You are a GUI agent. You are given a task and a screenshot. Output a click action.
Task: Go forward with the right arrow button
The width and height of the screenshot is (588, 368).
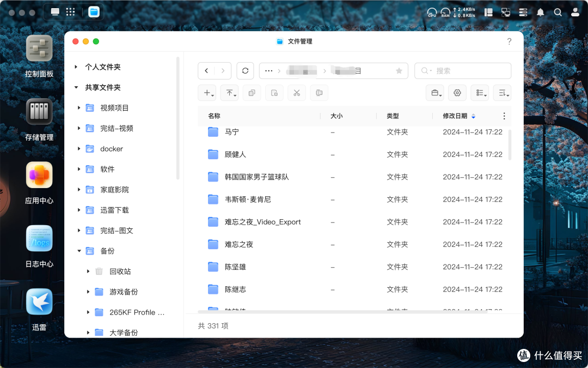[223, 70]
